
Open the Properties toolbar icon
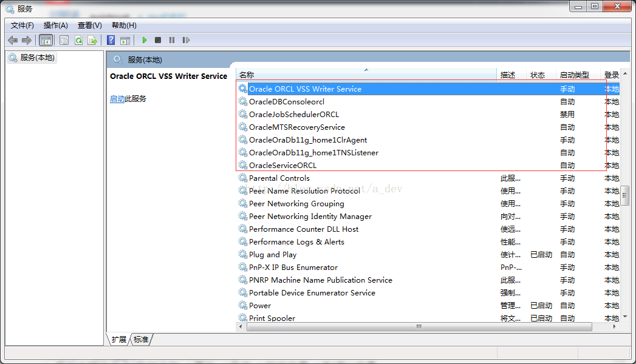(x=64, y=40)
